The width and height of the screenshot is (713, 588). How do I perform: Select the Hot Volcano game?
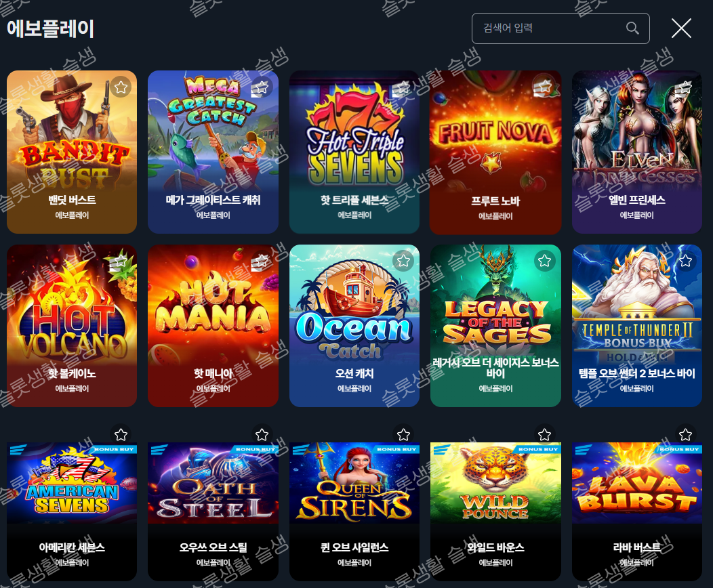72,325
